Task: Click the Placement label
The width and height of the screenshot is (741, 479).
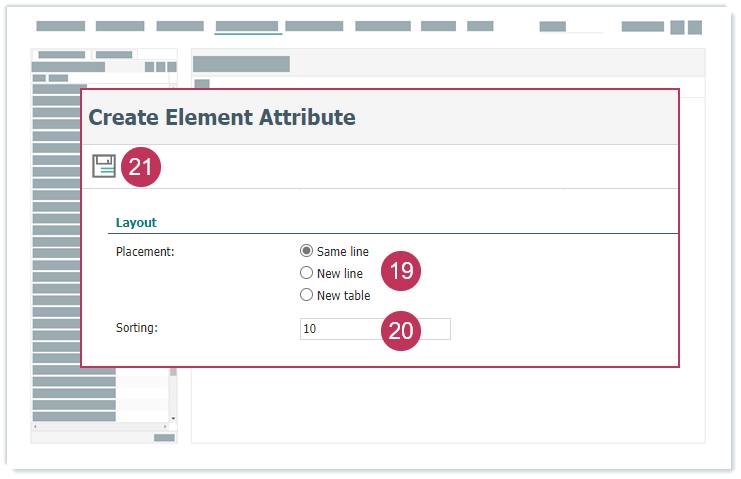Action: [x=145, y=251]
